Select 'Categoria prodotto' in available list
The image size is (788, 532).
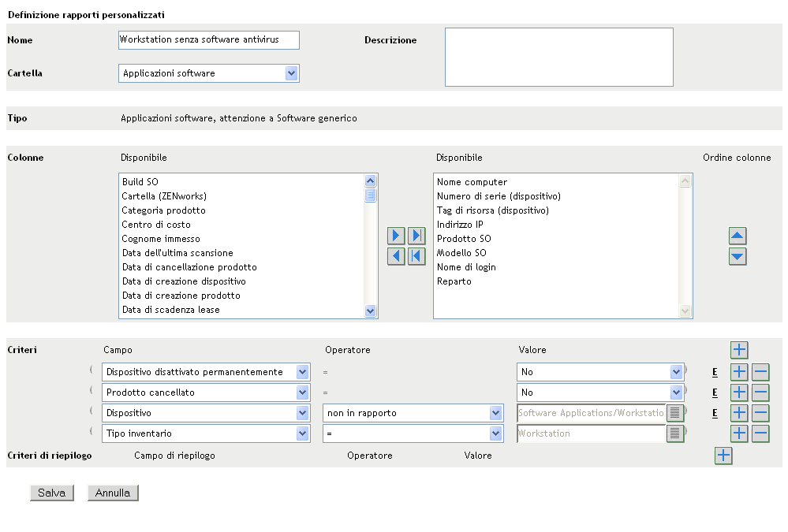tap(241, 210)
